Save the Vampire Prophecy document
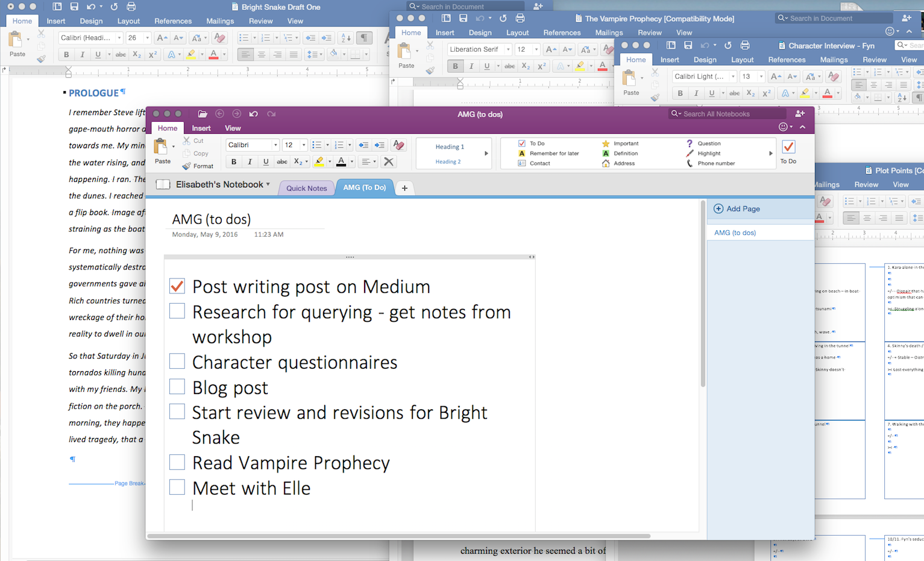 tap(463, 19)
